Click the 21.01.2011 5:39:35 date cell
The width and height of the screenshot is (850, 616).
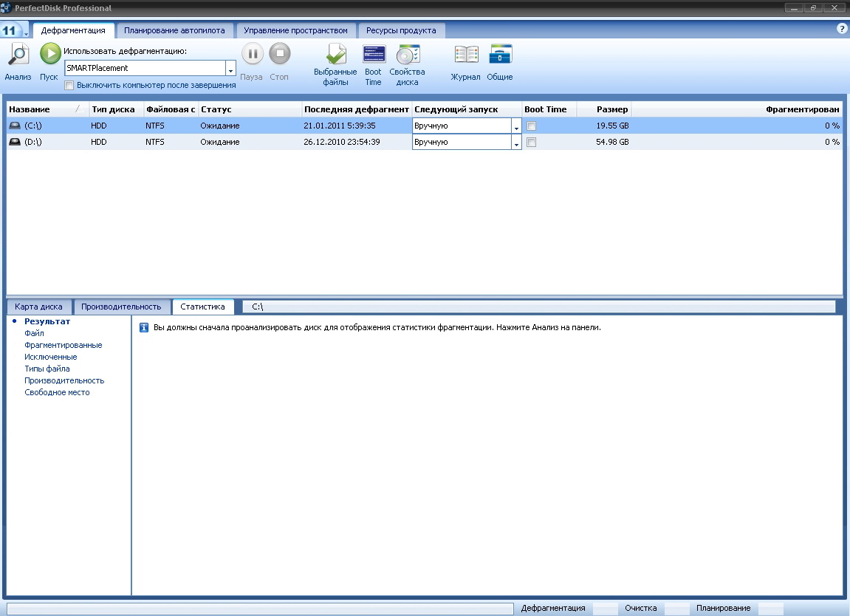coord(340,126)
